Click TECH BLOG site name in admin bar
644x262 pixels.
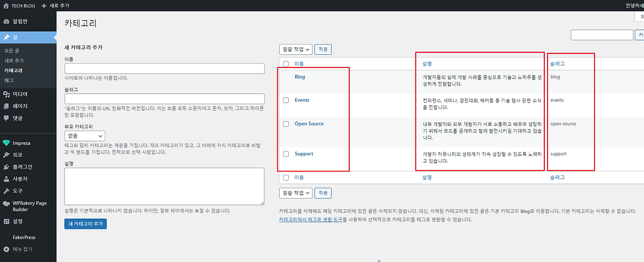click(x=23, y=5)
